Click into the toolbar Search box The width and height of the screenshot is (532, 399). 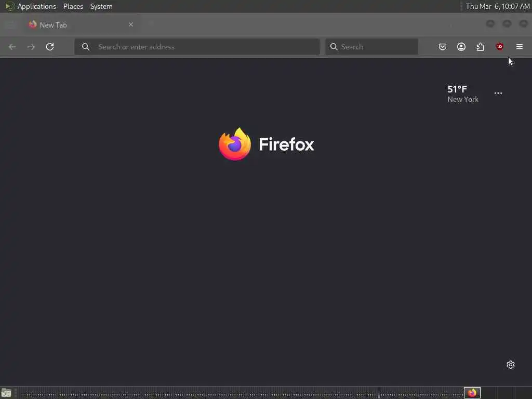pyautogui.click(x=371, y=47)
